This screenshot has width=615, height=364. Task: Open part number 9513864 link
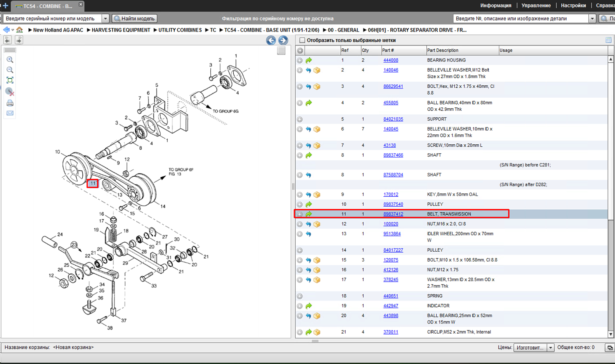coord(392,234)
